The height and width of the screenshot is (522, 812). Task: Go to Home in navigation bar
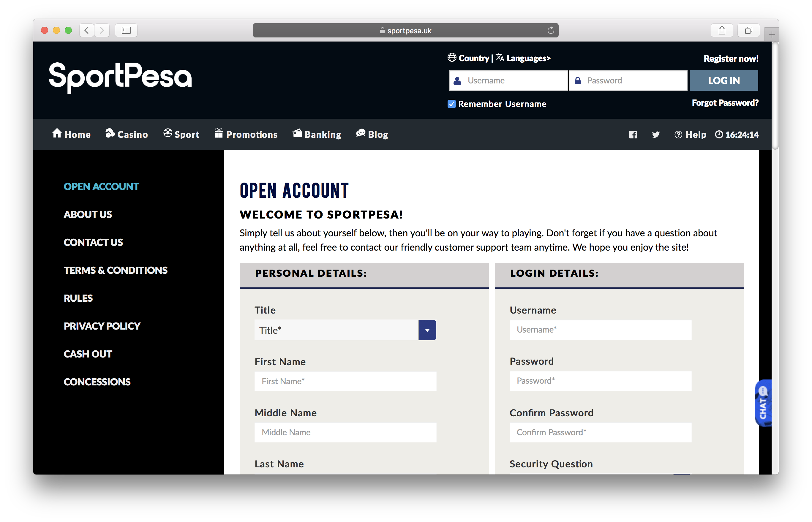click(71, 134)
